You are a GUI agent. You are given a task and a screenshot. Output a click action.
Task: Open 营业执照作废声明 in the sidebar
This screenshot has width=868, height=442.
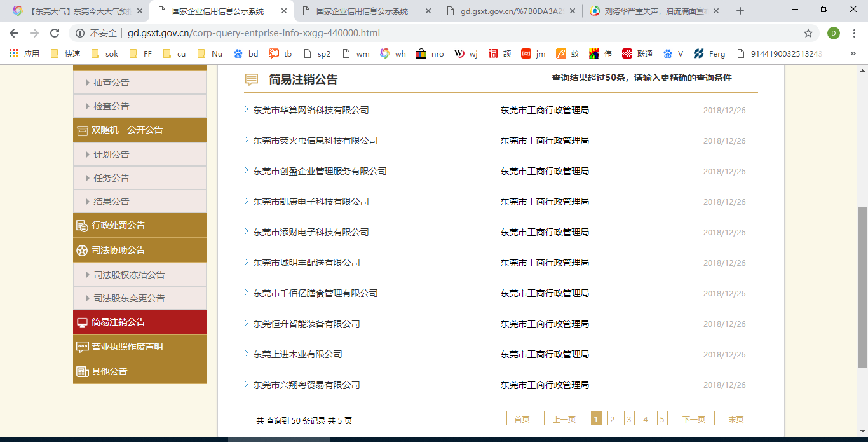coord(140,347)
